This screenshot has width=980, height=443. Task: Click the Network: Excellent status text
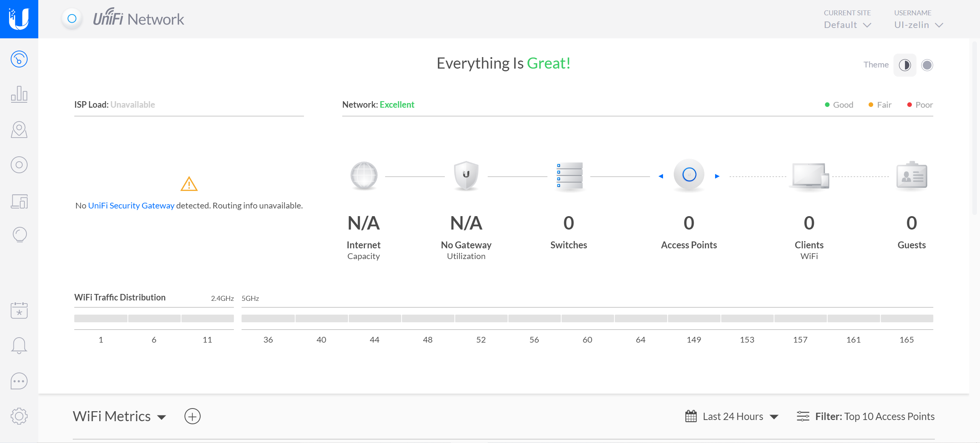378,105
